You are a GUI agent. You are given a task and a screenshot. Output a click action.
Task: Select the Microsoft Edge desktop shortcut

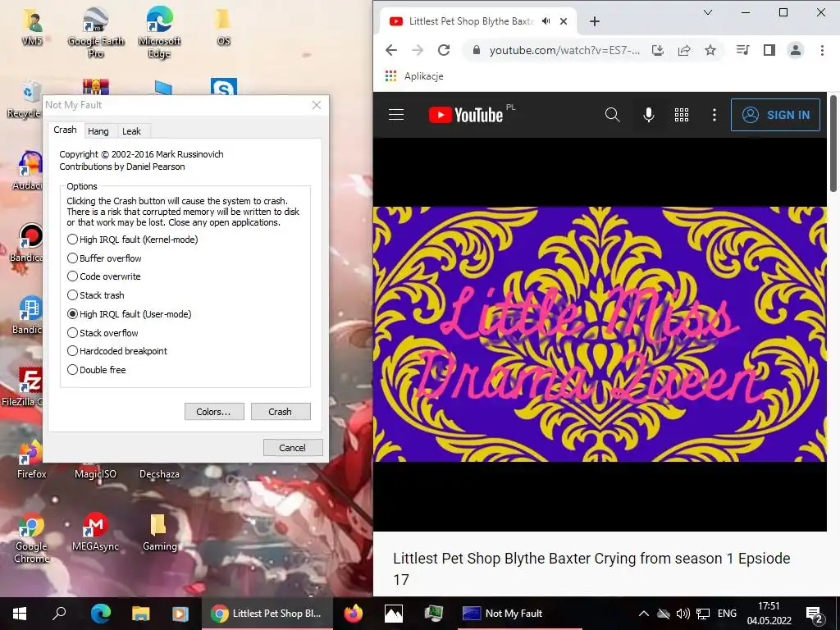coord(159,32)
